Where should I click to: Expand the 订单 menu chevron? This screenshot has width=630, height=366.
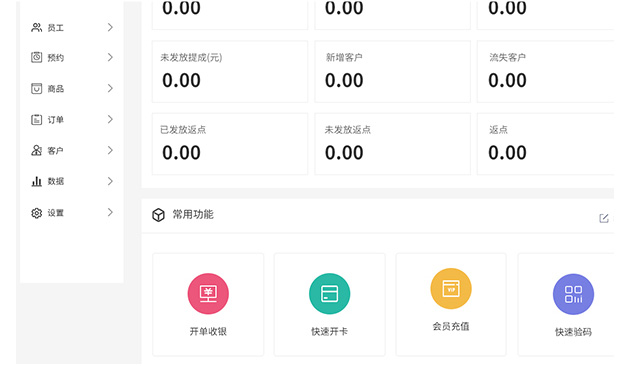[x=110, y=119]
